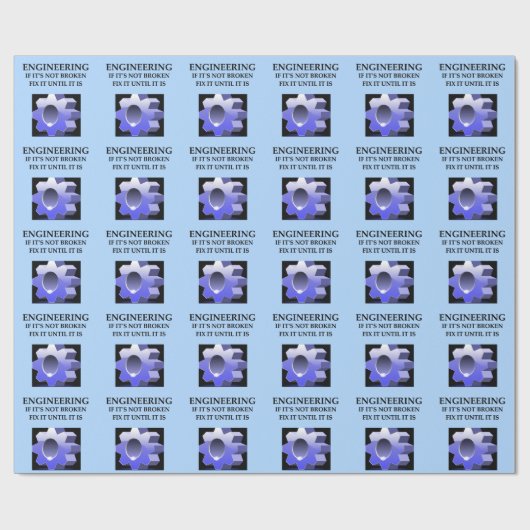Select the gear image in top row, last column
The width and height of the screenshot is (530, 530).
[x=473, y=115]
